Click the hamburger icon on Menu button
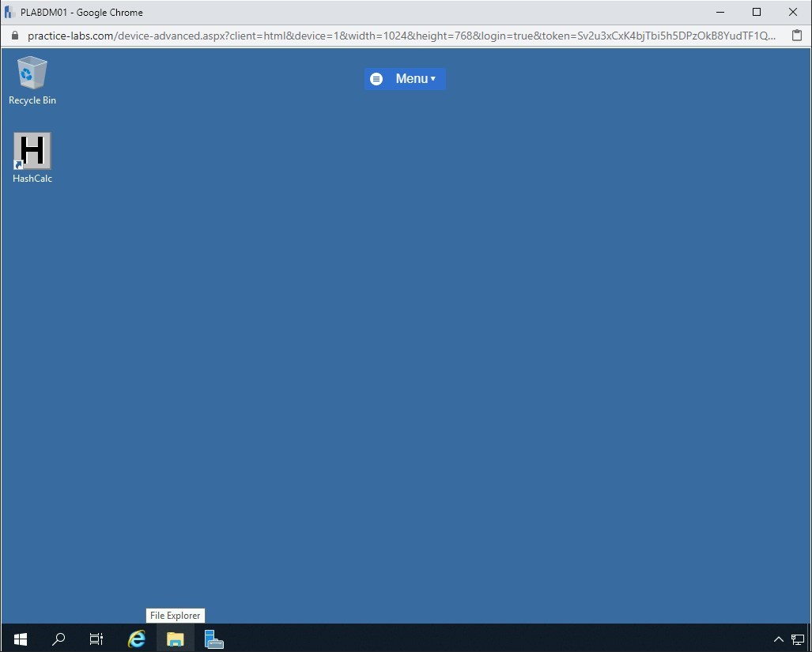 (376, 79)
